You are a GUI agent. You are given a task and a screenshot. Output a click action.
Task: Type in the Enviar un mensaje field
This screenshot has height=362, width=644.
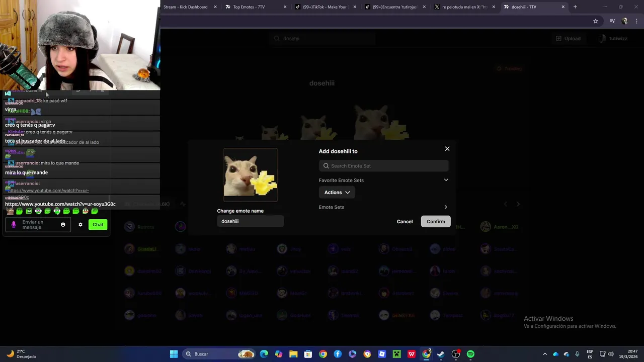click(x=38, y=225)
